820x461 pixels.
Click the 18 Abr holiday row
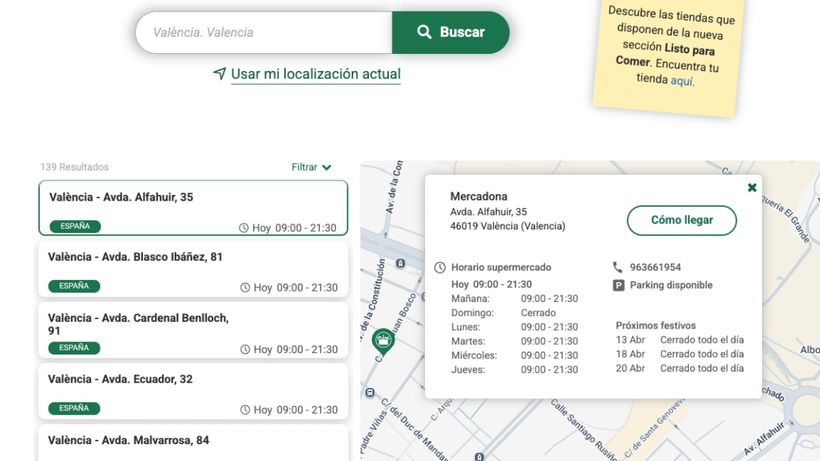coord(679,354)
